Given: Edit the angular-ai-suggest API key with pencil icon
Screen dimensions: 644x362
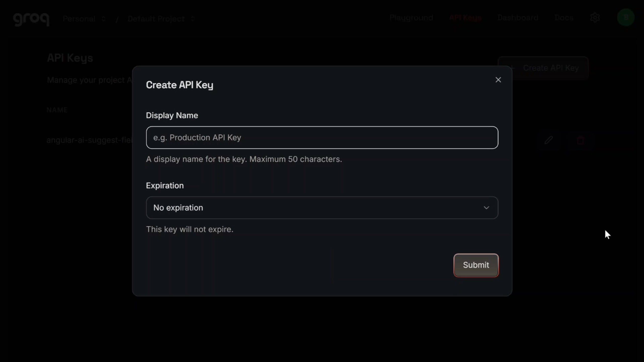Looking at the screenshot, I should (548, 140).
